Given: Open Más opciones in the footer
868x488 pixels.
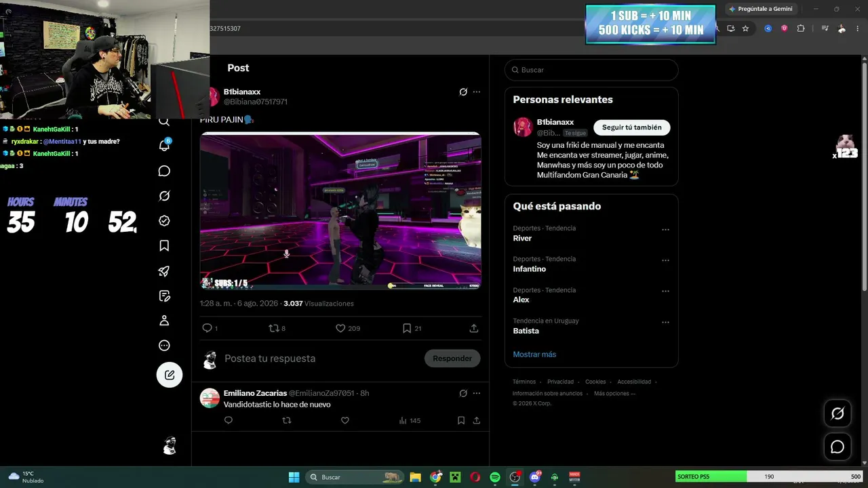Looking at the screenshot, I should (x=614, y=394).
